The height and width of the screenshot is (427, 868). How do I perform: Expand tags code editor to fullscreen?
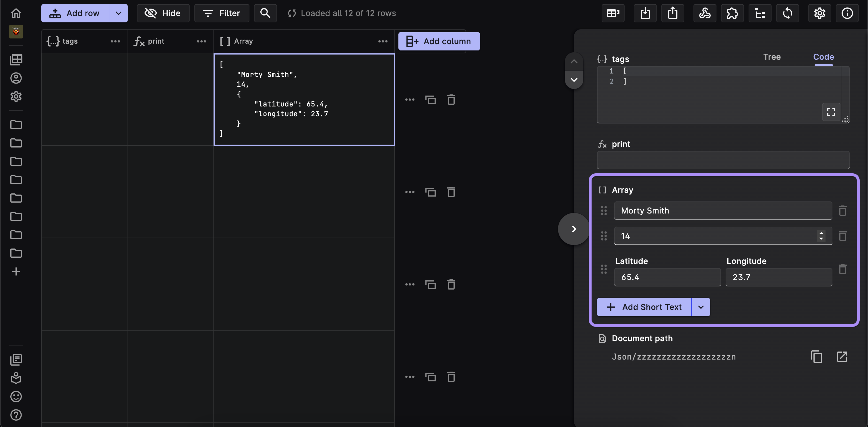point(831,112)
